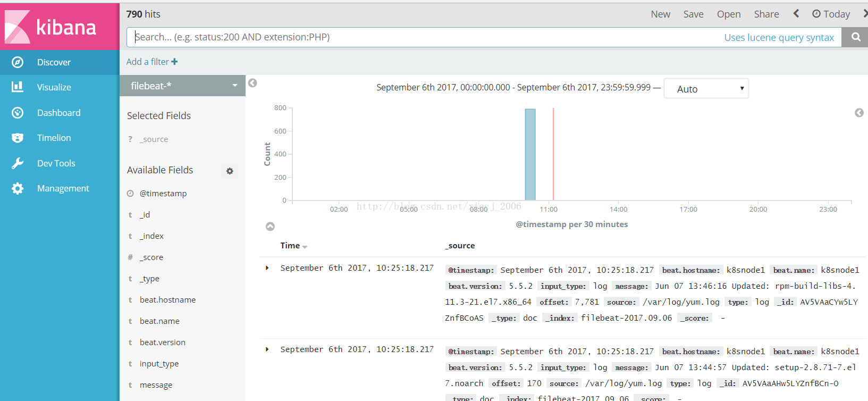Expand the second 10:25:18.217 log row
868x401 pixels.
(x=267, y=349)
